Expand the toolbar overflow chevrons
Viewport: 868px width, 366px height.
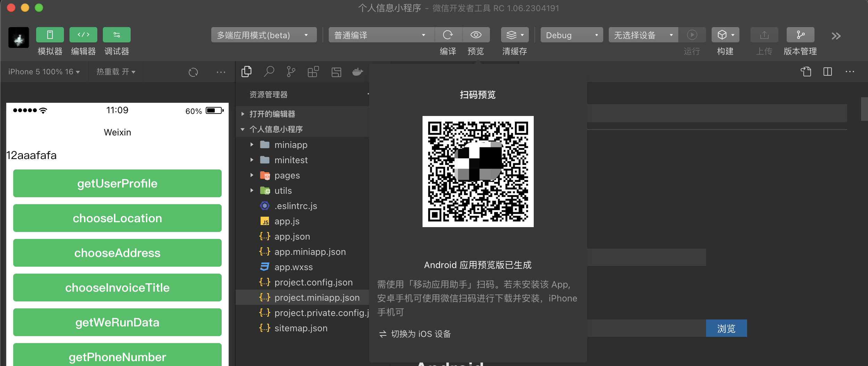tap(836, 36)
